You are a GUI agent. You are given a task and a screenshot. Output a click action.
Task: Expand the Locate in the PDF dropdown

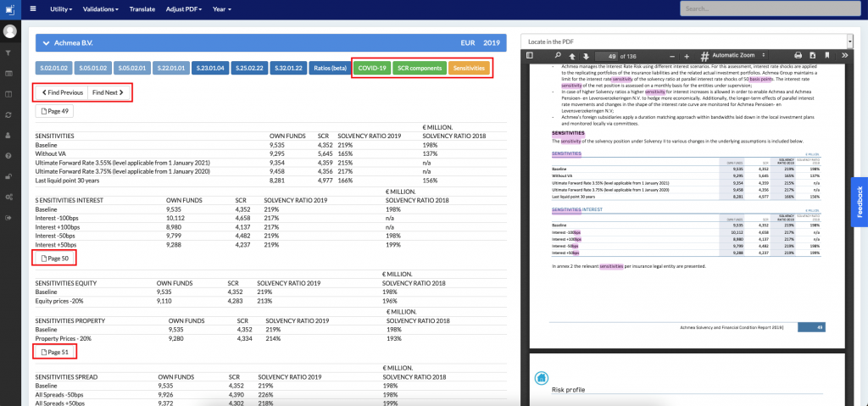(x=849, y=41)
